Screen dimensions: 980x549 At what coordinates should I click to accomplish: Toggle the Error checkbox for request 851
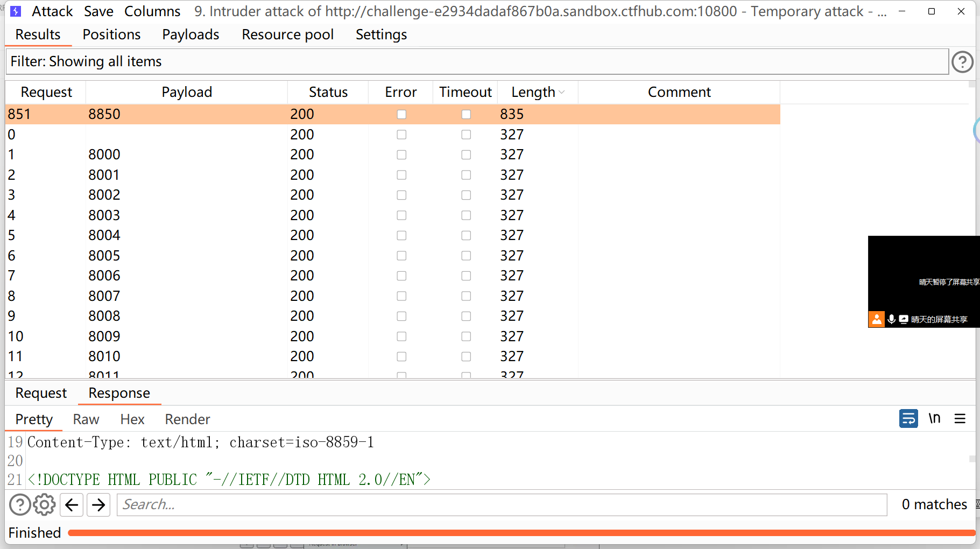click(401, 114)
